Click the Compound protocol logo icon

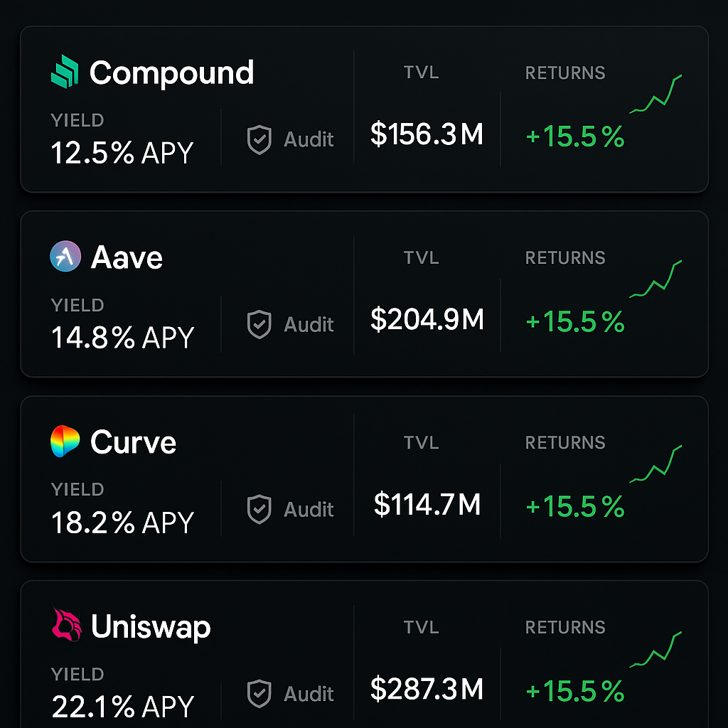(x=65, y=72)
